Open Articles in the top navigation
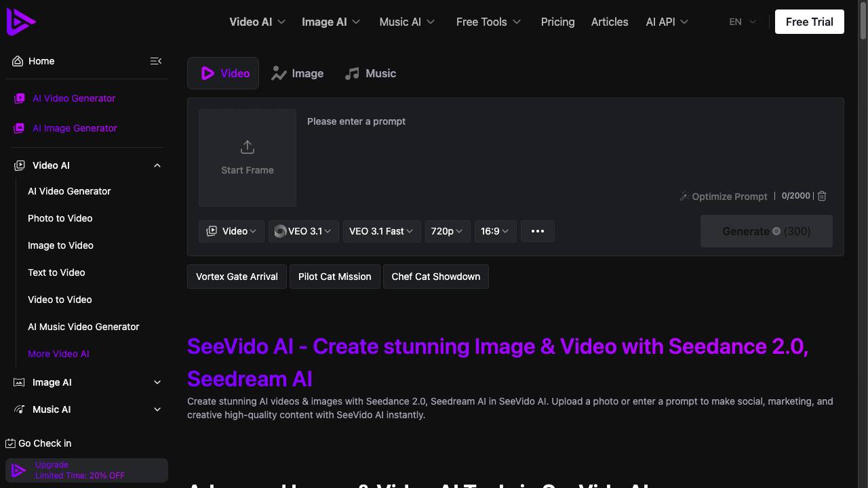 610,22
